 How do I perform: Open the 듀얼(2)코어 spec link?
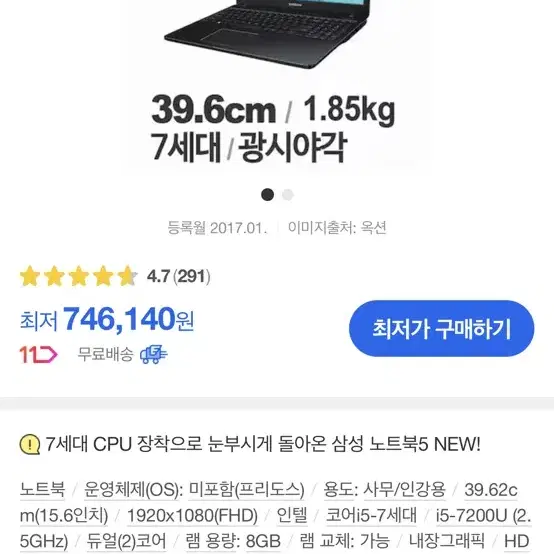tap(126, 541)
